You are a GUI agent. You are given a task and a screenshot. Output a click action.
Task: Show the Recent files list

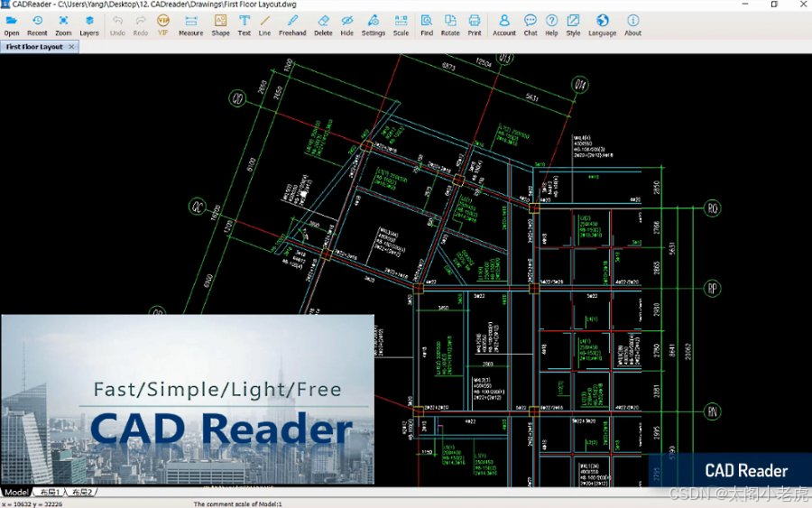37,25
